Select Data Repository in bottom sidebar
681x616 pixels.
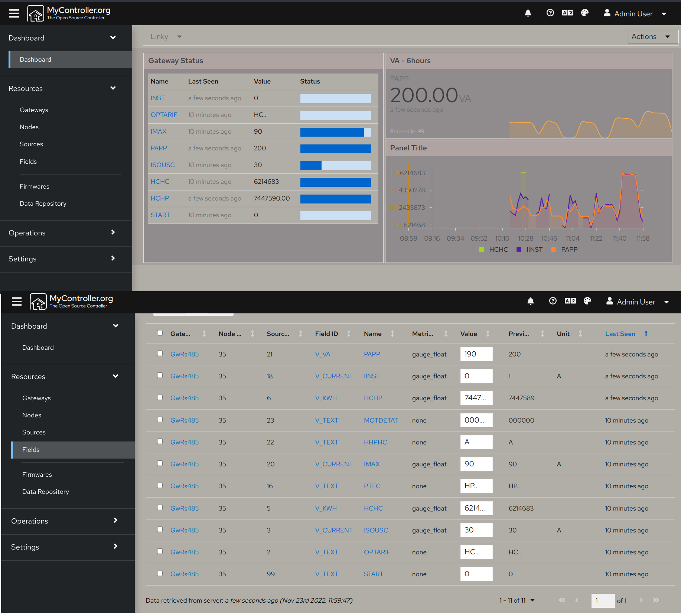[46, 492]
